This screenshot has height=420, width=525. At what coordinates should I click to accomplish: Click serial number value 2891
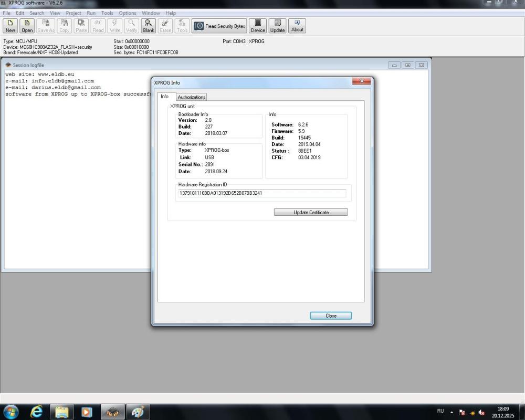(x=210, y=164)
